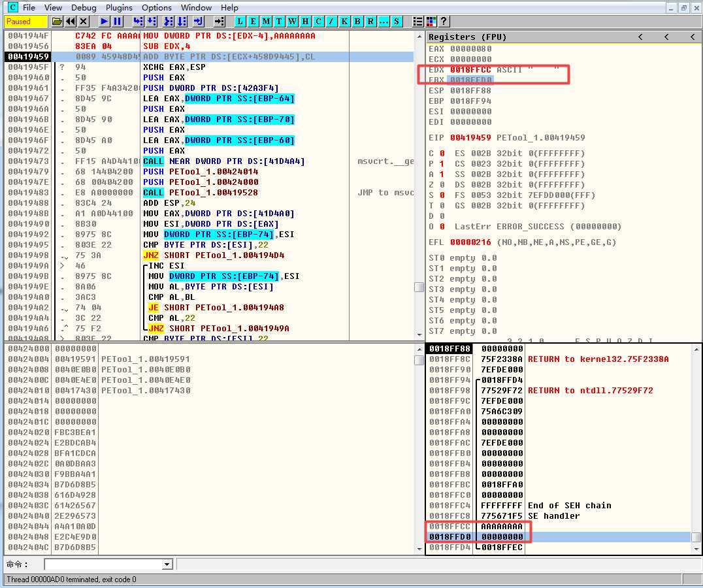Click the Help question mark icon
The image size is (703, 588).
click(x=444, y=22)
